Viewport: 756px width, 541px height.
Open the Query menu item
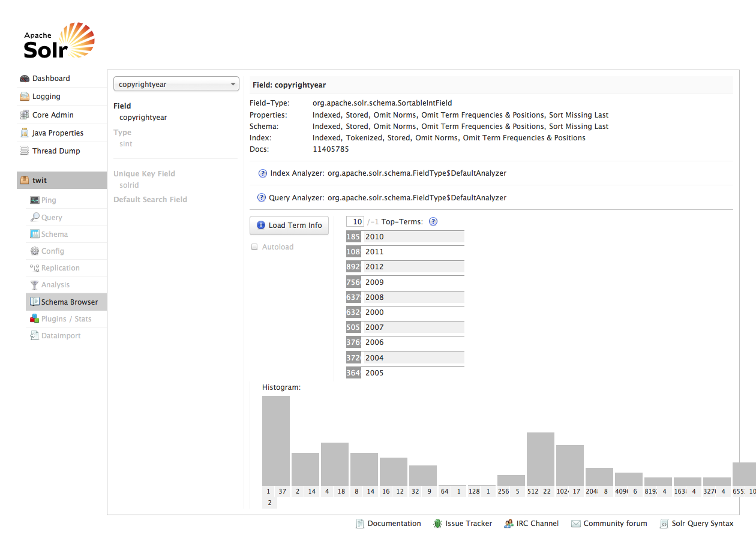[x=52, y=218]
